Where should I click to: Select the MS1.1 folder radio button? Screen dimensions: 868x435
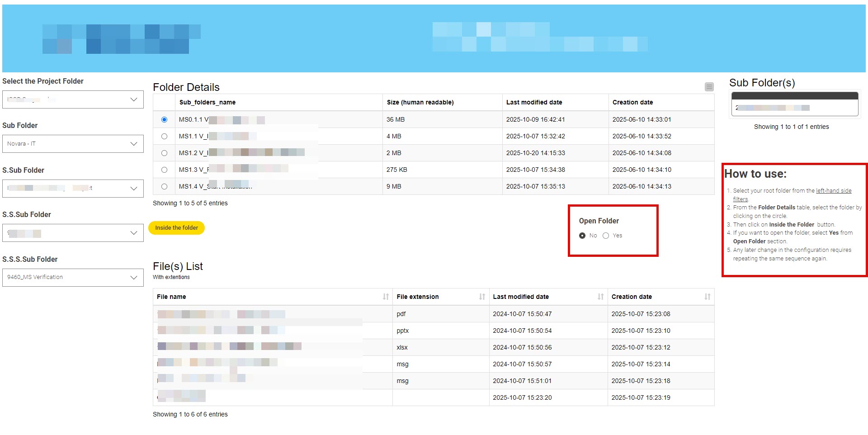click(x=164, y=136)
